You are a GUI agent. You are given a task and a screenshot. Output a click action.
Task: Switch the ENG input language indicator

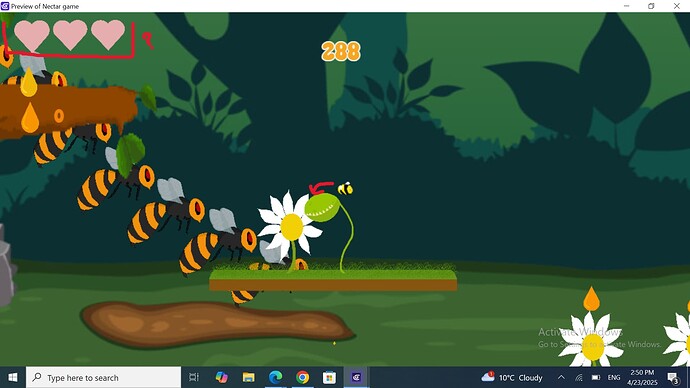point(614,377)
